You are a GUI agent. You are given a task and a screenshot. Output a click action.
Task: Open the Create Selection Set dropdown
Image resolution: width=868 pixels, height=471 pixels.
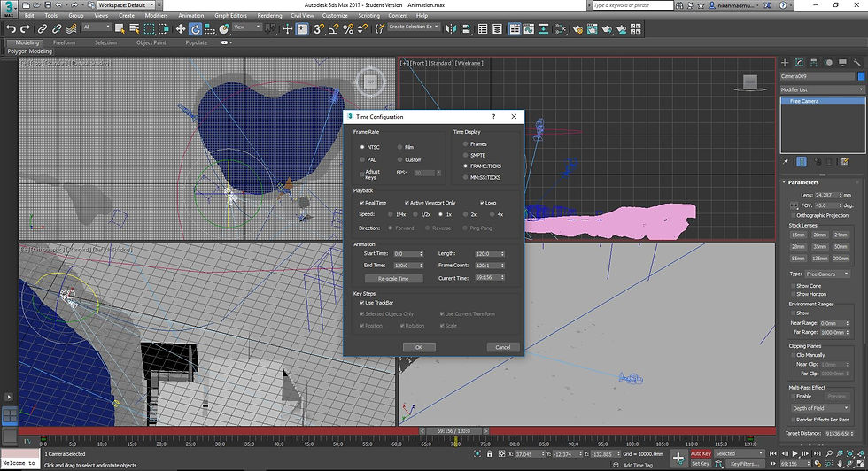[x=414, y=27]
